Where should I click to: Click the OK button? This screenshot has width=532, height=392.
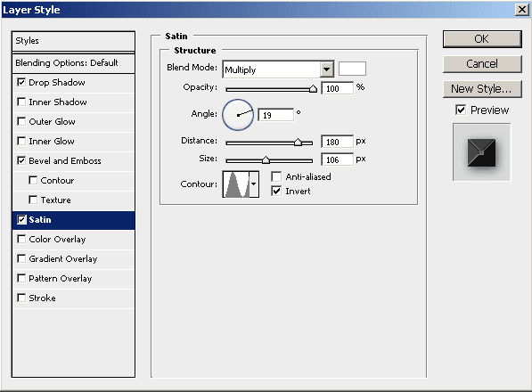482,39
